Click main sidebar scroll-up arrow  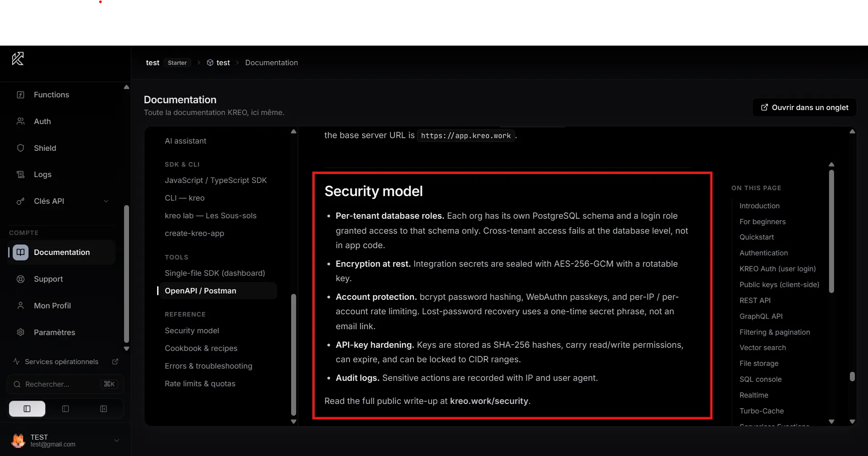coord(126,87)
